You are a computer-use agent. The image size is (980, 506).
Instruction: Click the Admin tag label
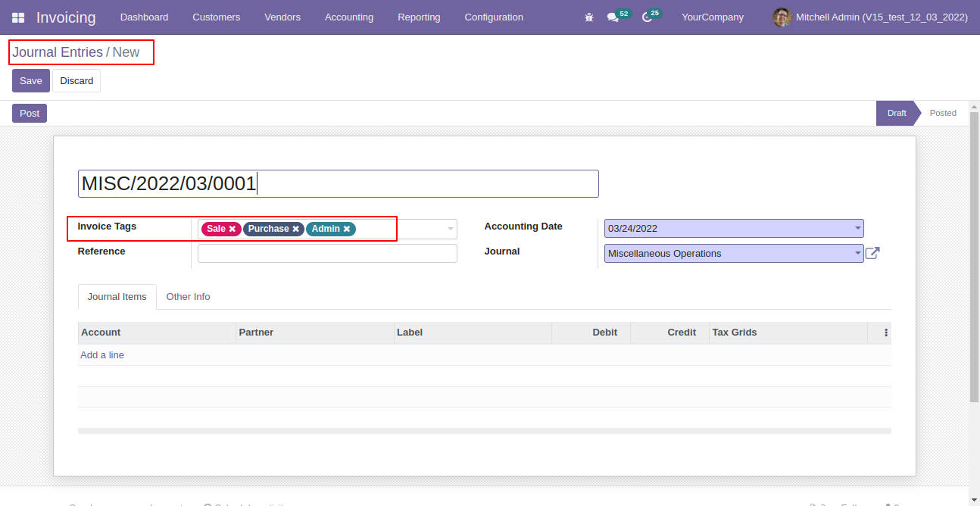pos(326,229)
